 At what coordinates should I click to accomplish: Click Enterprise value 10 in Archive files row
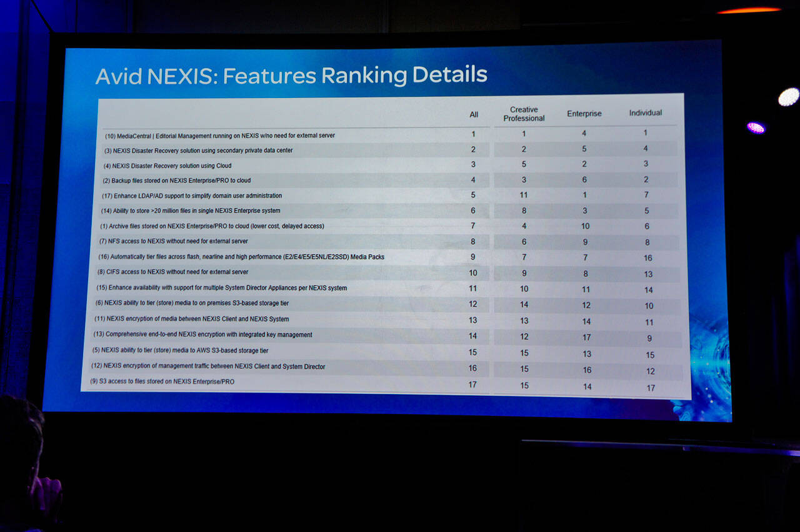[x=585, y=226]
